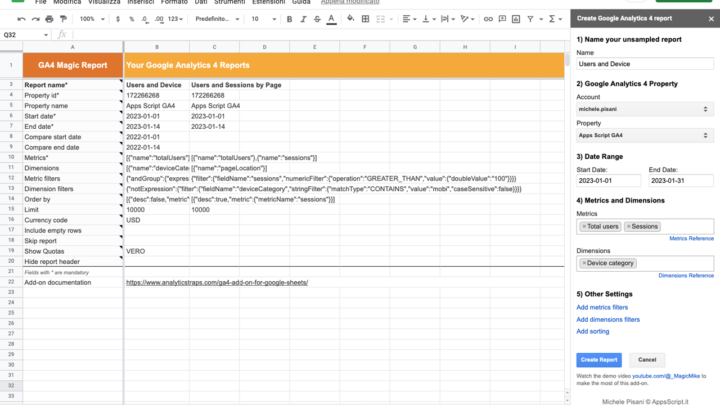Open text wrapping options
Viewport: 720px width, 405px height.
point(448,19)
